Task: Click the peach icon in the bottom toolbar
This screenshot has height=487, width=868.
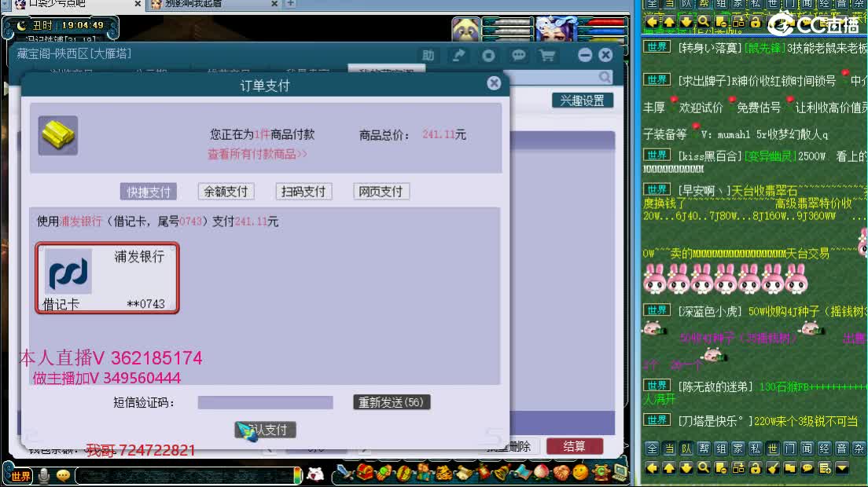Action: pyautogui.click(x=541, y=474)
